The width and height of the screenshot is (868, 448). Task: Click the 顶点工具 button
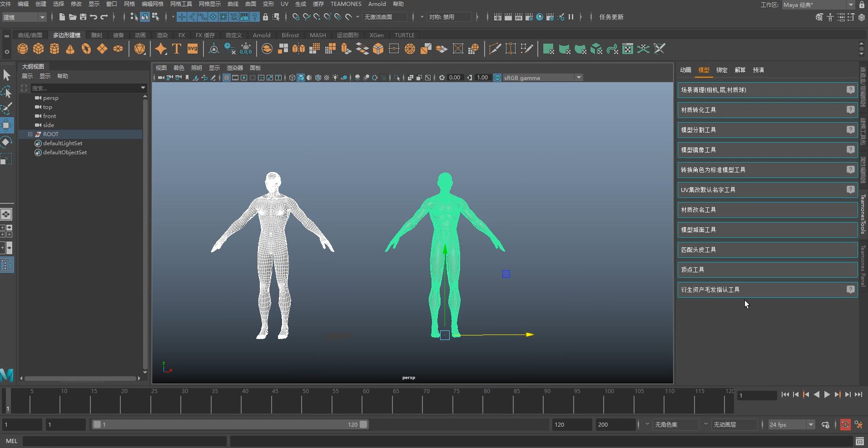click(762, 270)
